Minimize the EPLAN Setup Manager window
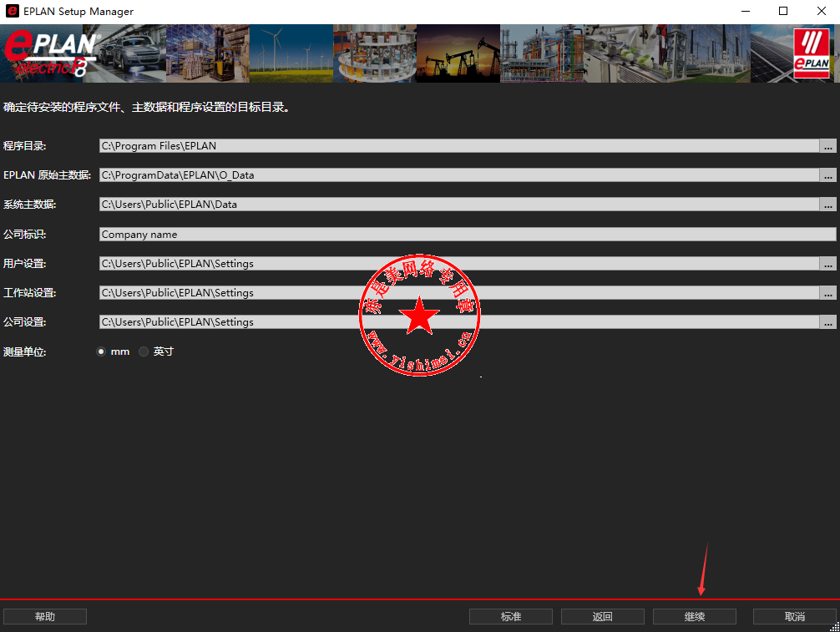The height and width of the screenshot is (632, 840). click(x=745, y=11)
